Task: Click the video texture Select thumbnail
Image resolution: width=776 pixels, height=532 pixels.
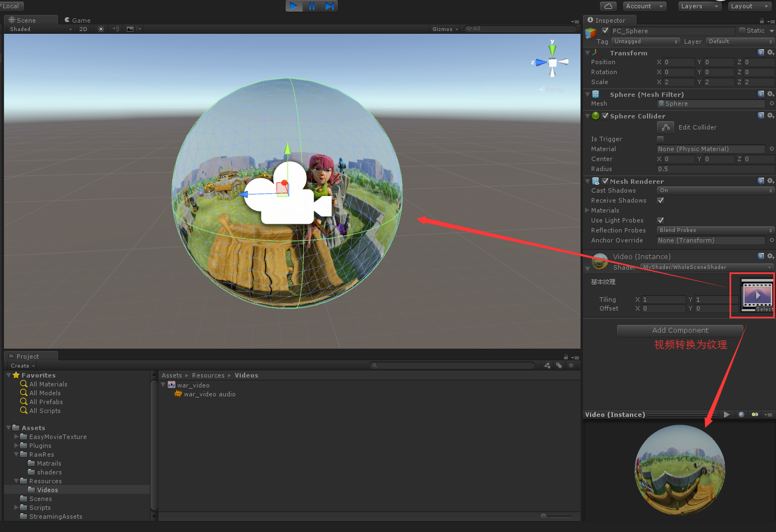Action: tap(757, 296)
